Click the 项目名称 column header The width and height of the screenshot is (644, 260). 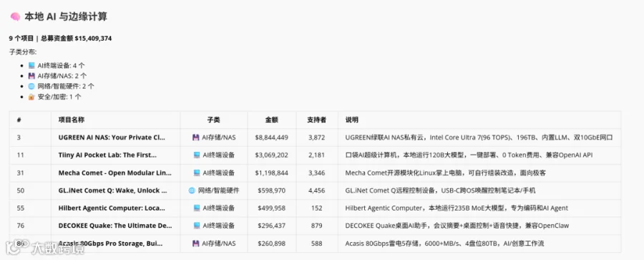point(72,120)
